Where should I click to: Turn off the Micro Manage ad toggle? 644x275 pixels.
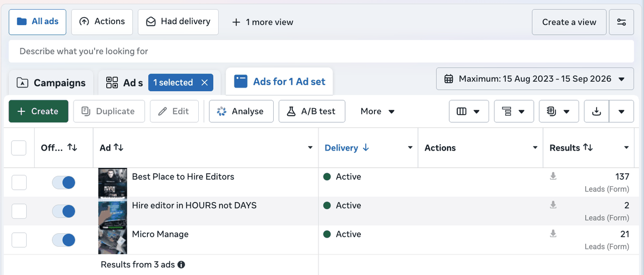[64, 240]
